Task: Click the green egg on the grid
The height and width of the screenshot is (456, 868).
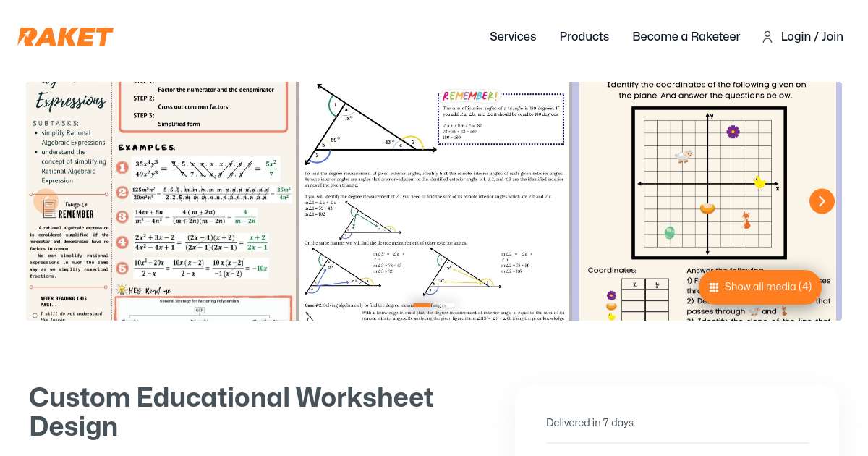Action: (670, 233)
